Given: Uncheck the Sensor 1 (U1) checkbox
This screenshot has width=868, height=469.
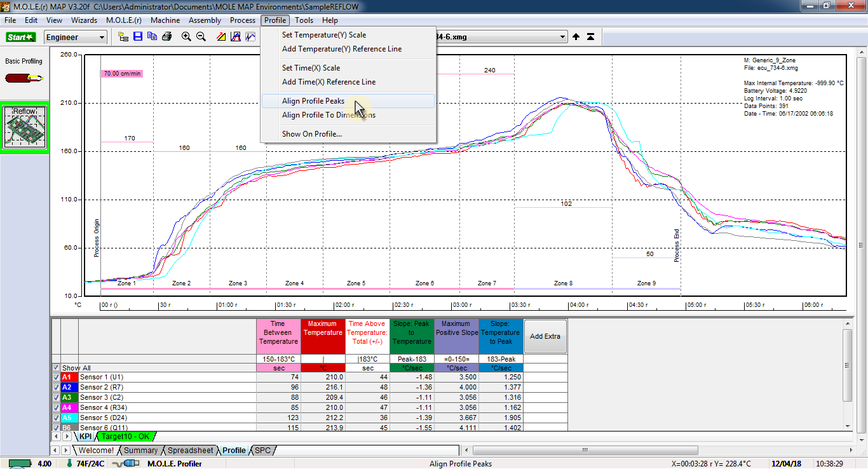Looking at the screenshot, I should tap(56, 377).
